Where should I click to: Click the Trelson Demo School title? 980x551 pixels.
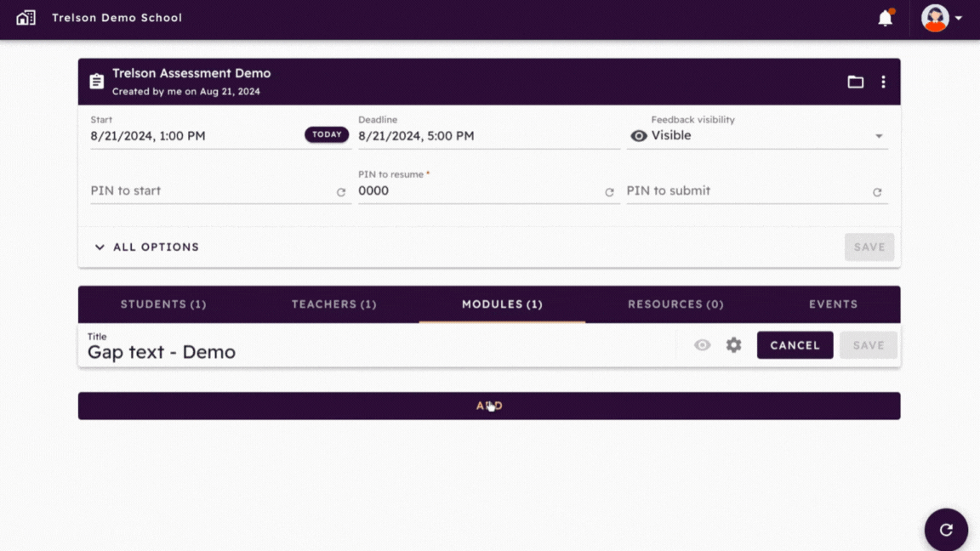click(x=117, y=18)
